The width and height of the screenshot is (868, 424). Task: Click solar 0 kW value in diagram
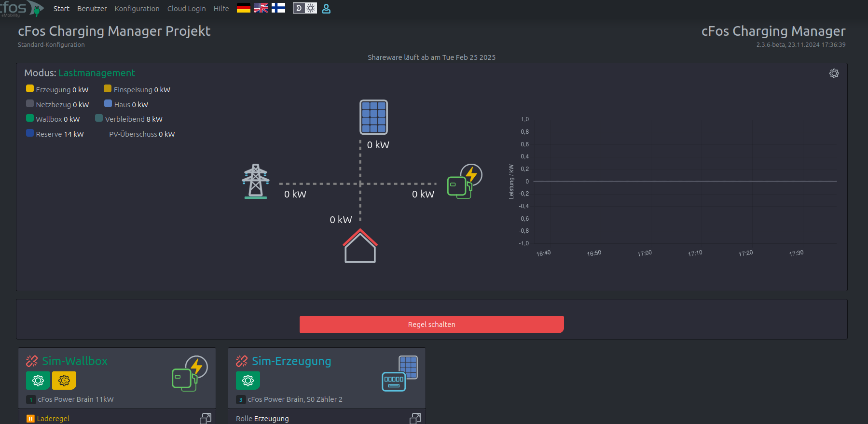378,145
